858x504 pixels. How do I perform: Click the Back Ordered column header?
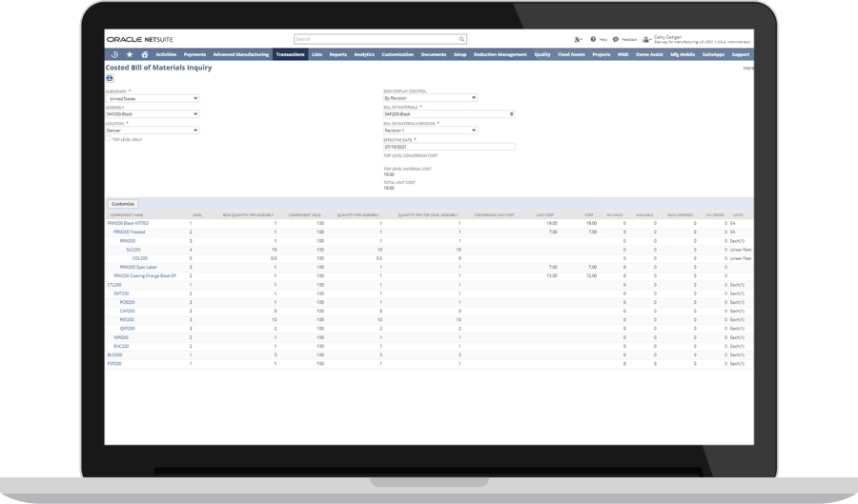(680, 214)
